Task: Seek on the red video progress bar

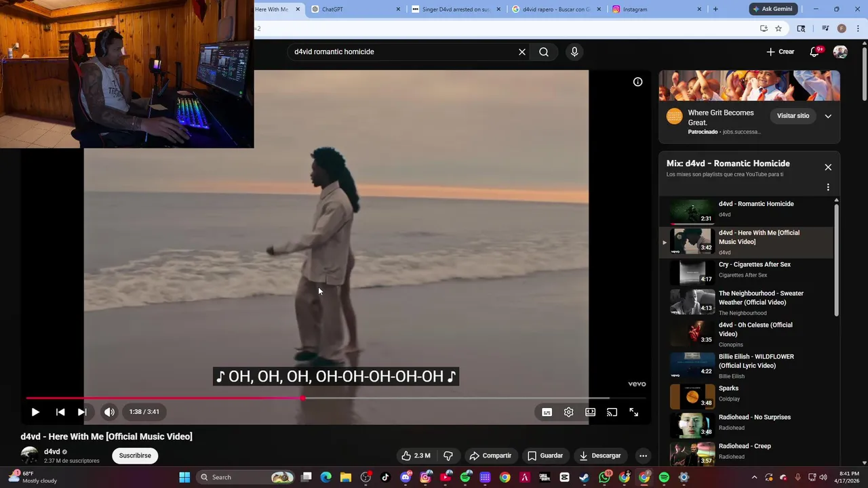Action: click(336, 398)
